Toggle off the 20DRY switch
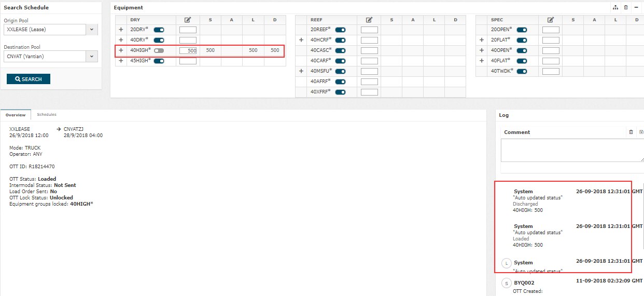This screenshot has width=644, height=296. tap(159, 30)
